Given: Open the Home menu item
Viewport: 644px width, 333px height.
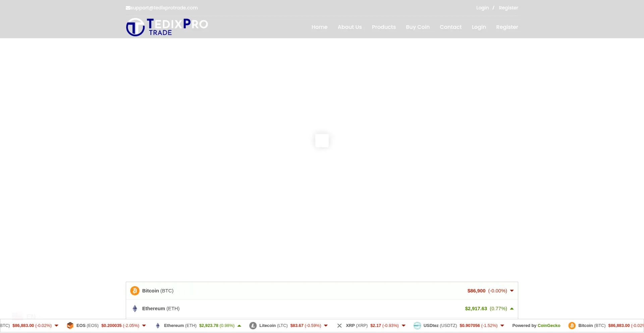Looking at the screenshot, I should tap(319, 27).
